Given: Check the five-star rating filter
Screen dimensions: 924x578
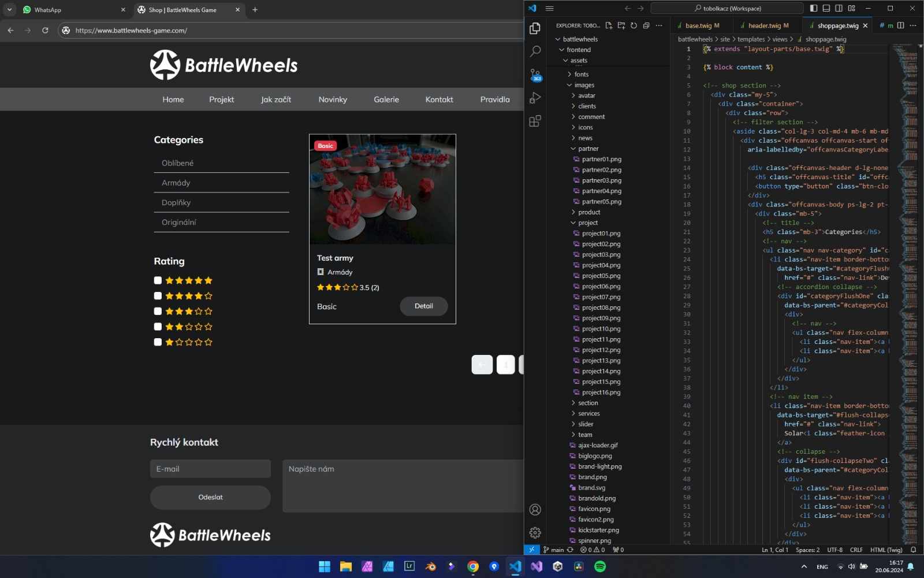Looking at the screenshot, I should point(158,280).
